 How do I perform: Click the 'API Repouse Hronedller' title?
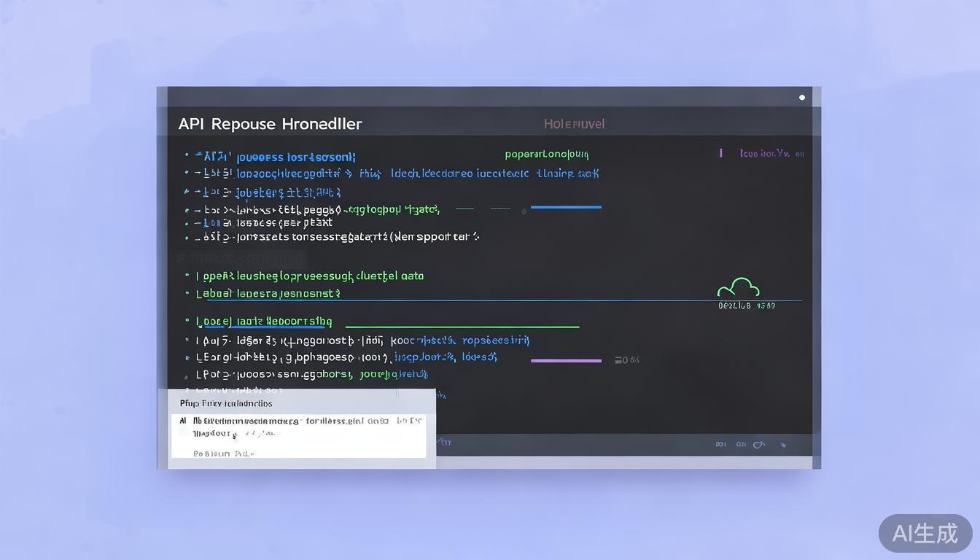click(x=270, y=124)
